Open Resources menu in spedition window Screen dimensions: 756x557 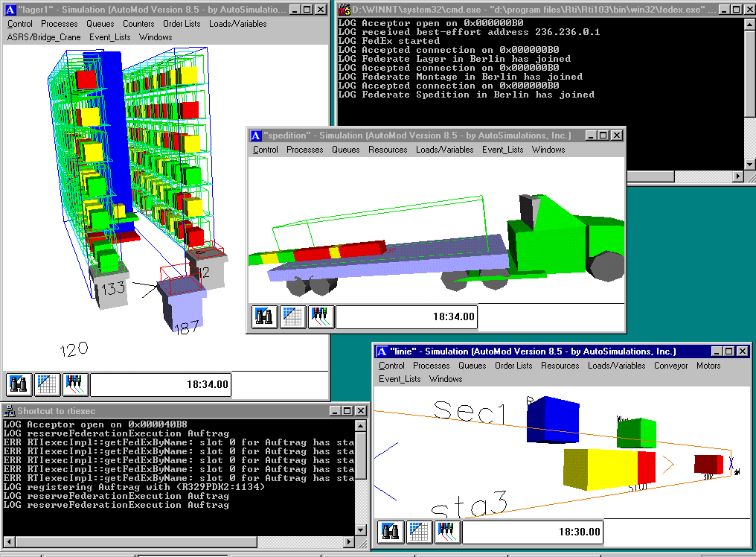point(388,150)
